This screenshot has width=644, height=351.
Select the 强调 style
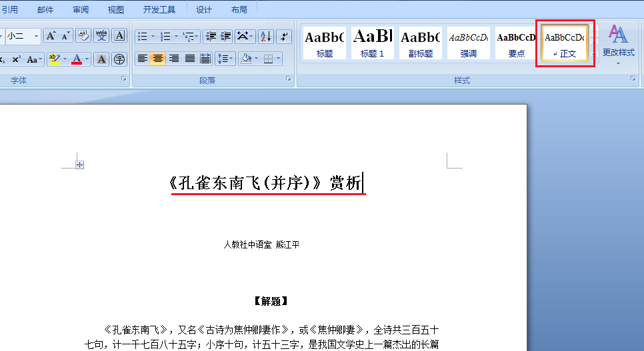point(468,43)
